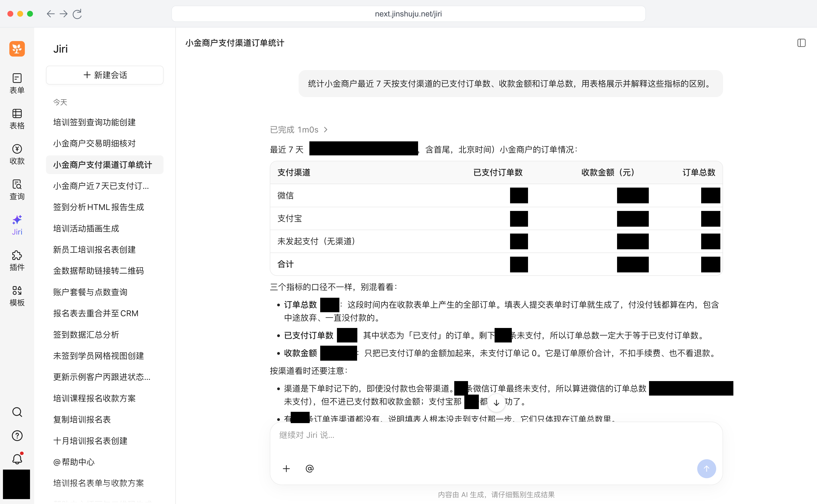The height and width of the screenshot is (504, 817).
Task: Open conversation 培训签到查询功能创建
Action: coord(105,122)
